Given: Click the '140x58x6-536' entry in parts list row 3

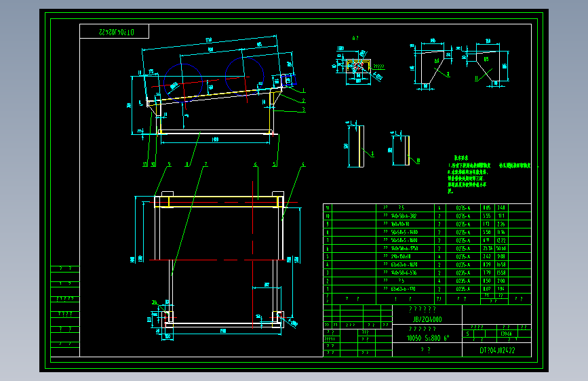Looking at the screenshot, I should [x=404, y=273].
